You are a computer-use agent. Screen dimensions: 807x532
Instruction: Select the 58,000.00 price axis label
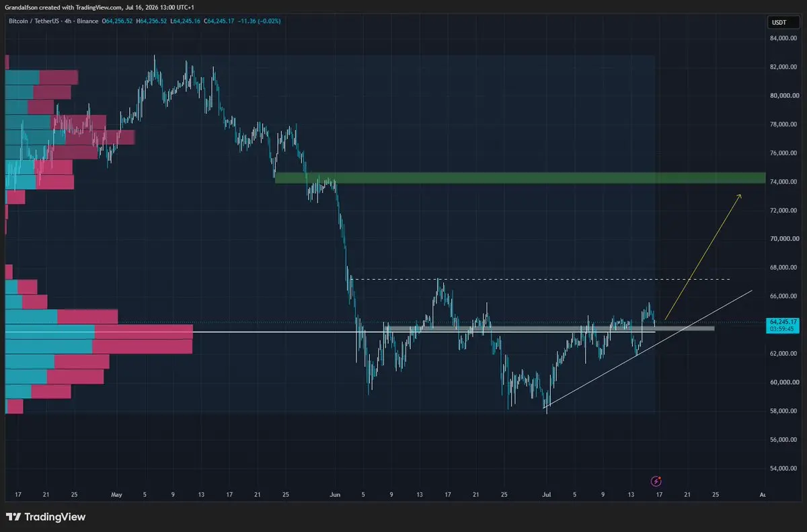[x=785, y=411]
